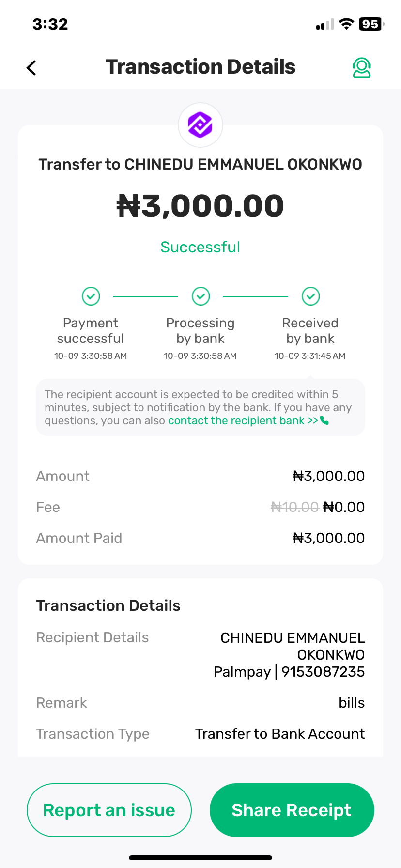
Task: Open customer support headset icon
Action: (x=361, y=68)
